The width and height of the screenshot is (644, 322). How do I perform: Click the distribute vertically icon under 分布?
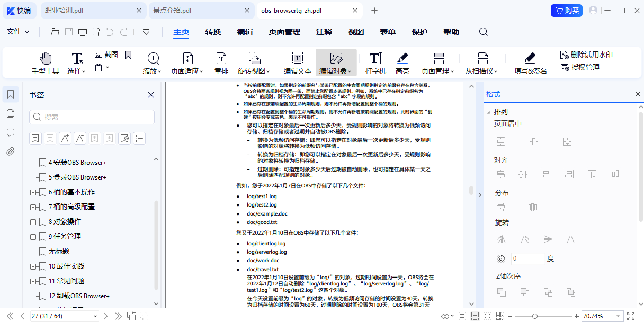tap(501, 207)
